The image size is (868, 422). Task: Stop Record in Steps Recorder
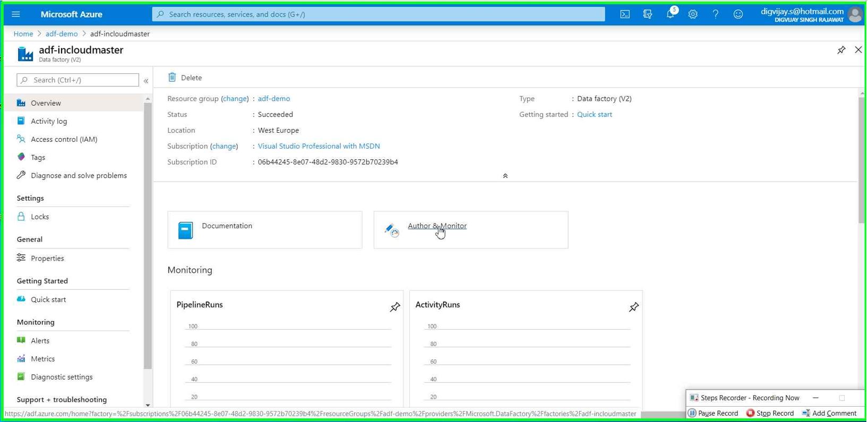[x=770, y=413]
